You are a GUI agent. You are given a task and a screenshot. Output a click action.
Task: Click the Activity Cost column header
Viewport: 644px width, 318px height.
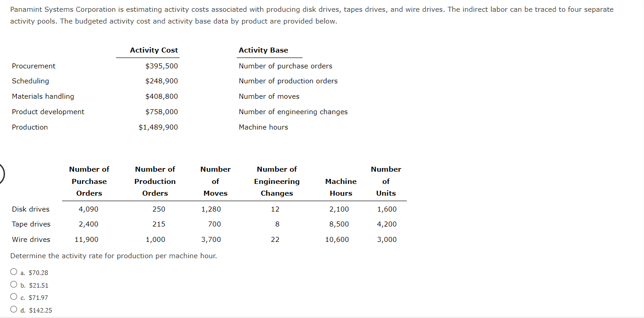click(x=154, y=50)
